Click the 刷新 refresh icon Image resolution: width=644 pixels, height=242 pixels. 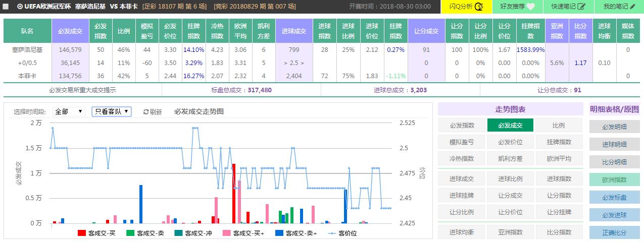pos(146,112)
